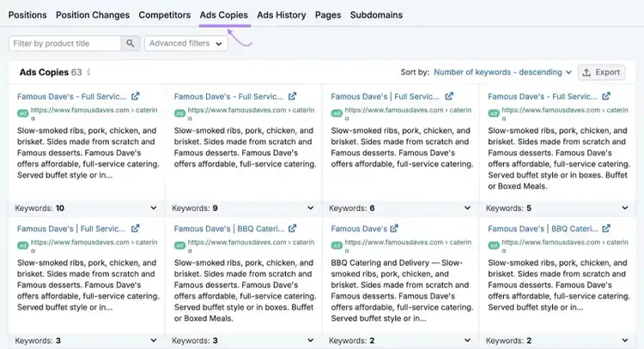Click the Export button
The image size is (644, 349).
tap(601, 72)
